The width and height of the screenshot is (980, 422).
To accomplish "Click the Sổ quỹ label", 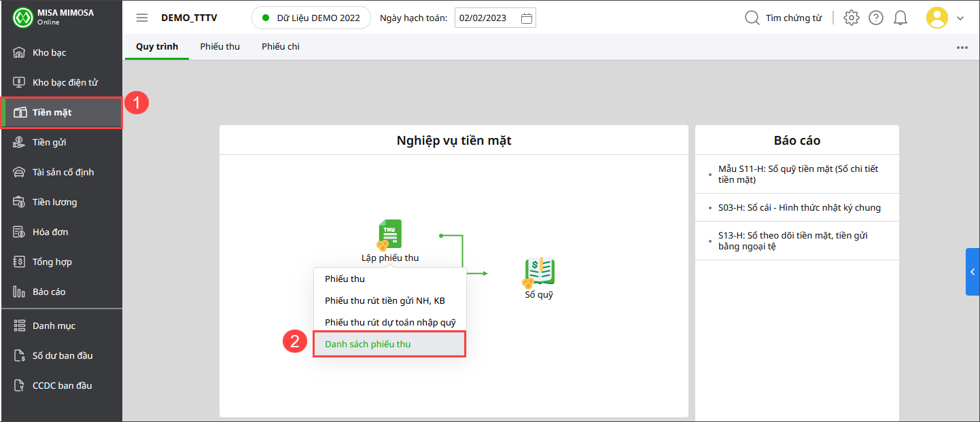I will pyautogui.click(x=539, y=295).
